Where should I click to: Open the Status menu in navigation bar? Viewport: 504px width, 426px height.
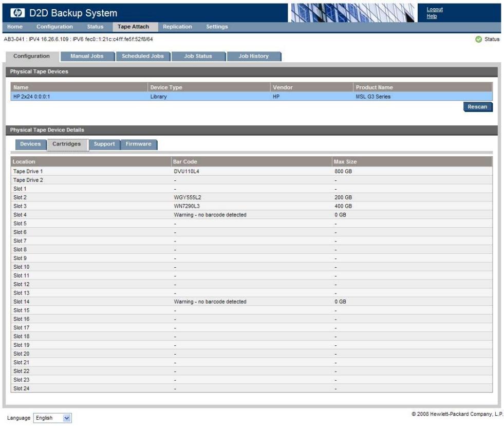click(x=95, y=27)
